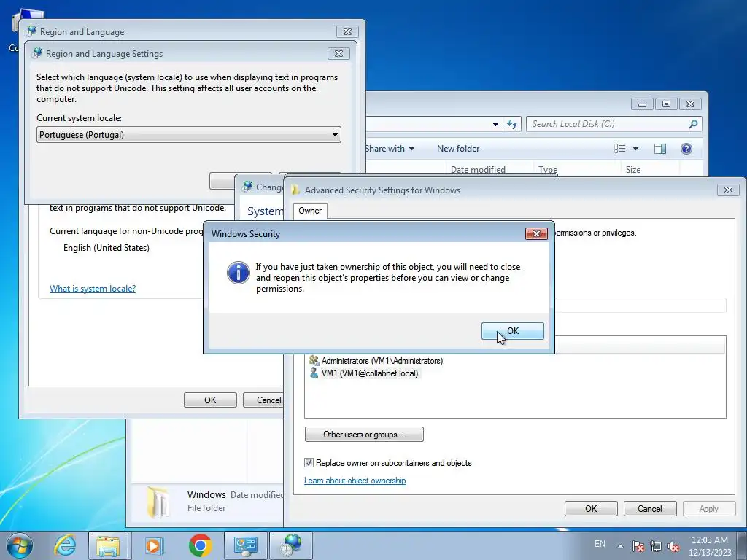
Task: Click the Change your view icon in Explorer
Action: pos(620,149)
